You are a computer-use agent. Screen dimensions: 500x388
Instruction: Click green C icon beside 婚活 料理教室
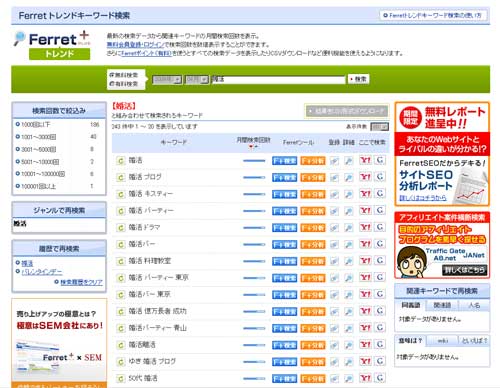tap(120, 261)
